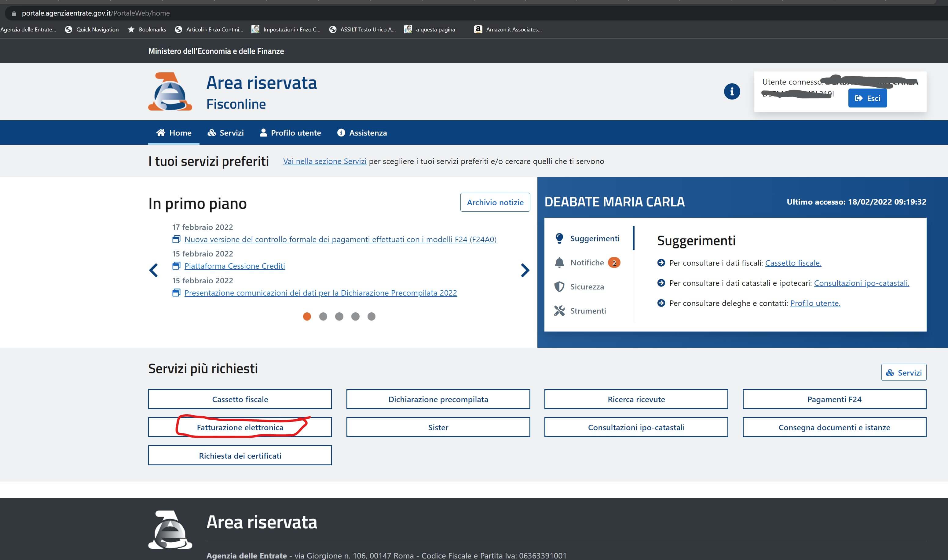This screenshot has height=560, width=948.
Task: Select the second carousel dot indicator
Action: [x=323, y=317]
